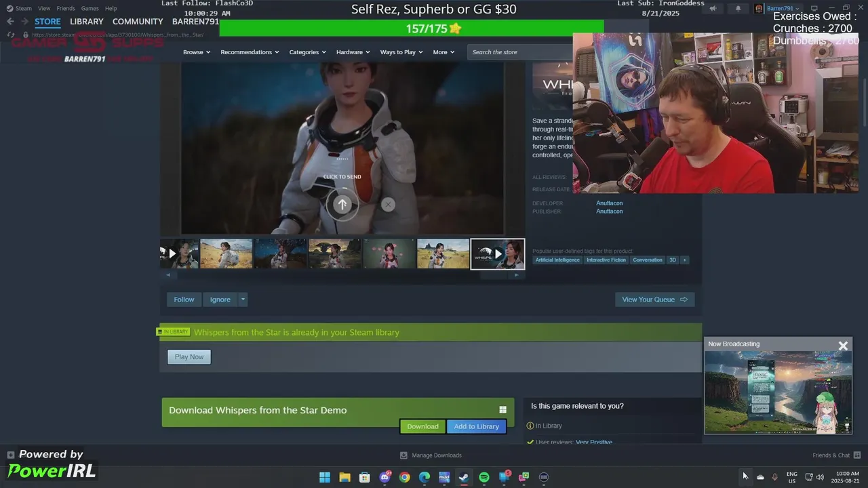Click the Play Now button
Screen dimensions: 868x488
[189, 357]
